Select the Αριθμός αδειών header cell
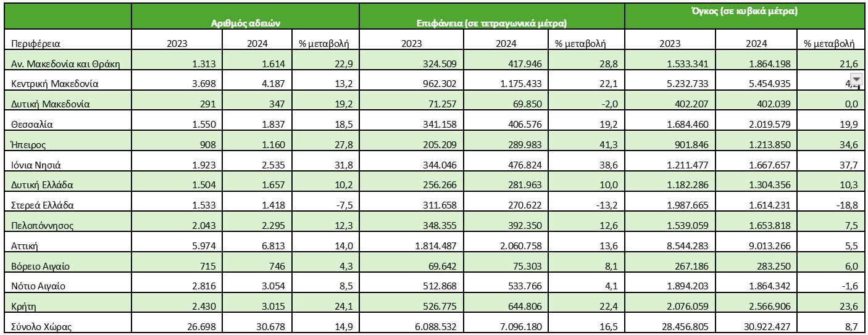 (x=246, y=17)
